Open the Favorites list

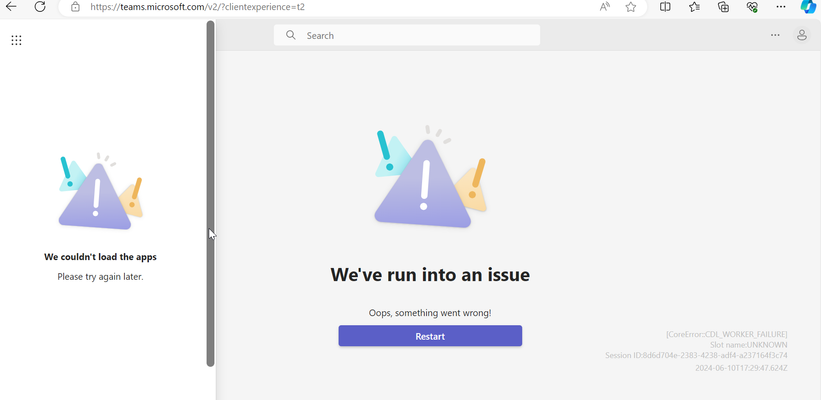pos(694,7)
